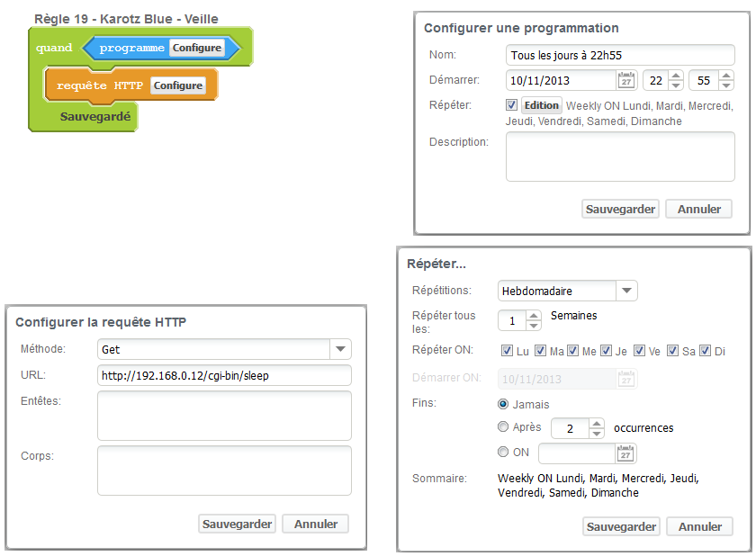
Task: Decrease the occurrences count
Action: [x=597, y=434]
